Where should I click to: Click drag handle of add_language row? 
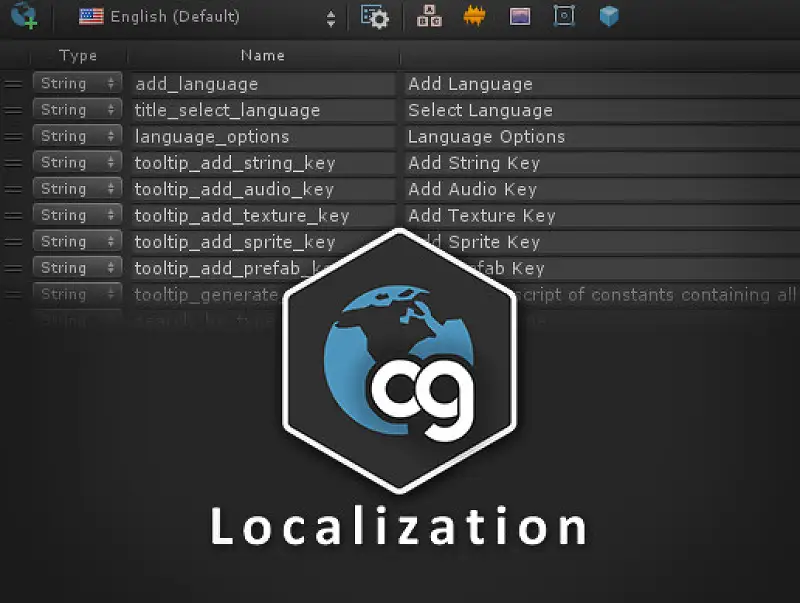pos(14,84)
